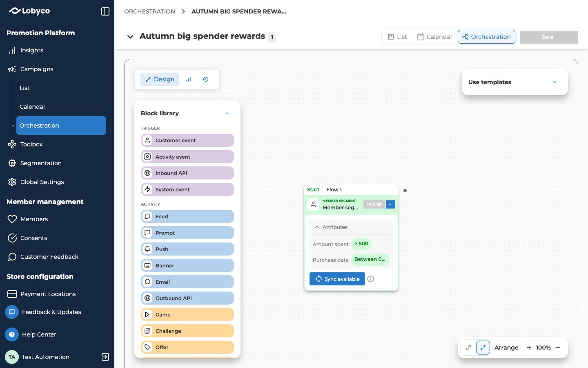
Task: Switch to curved connector line style
Action: coord(483,348)
